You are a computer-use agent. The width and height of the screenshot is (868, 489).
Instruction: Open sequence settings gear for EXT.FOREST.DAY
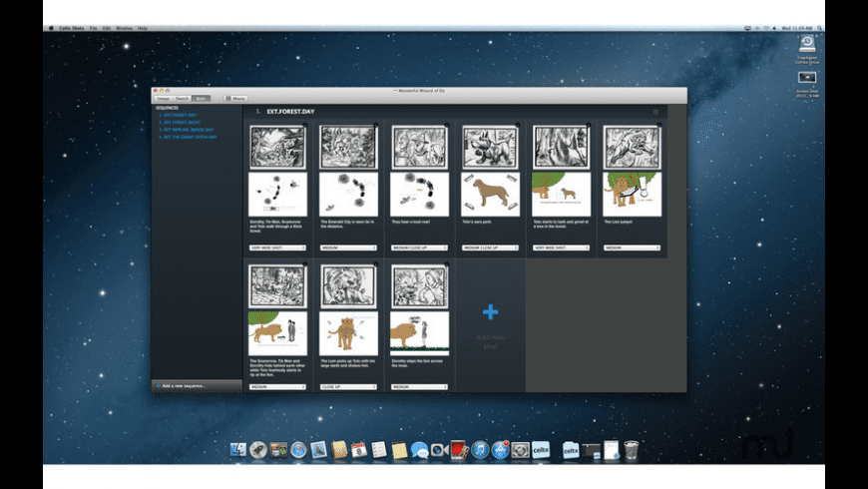click(x=655, y=112)
